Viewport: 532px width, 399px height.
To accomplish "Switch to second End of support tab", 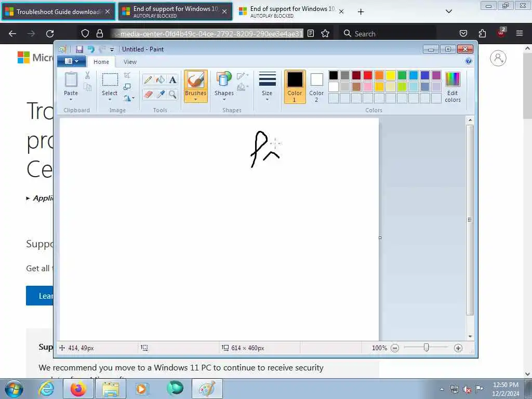I will (292, 11).
